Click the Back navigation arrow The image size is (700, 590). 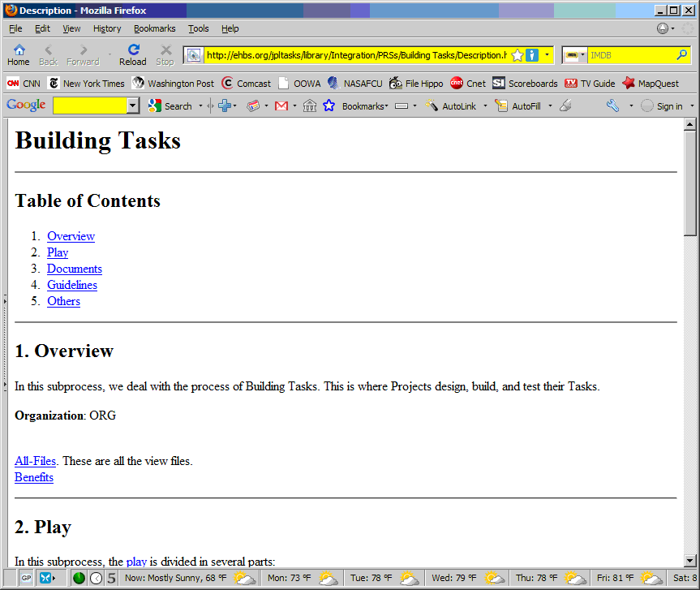(48, 55)
